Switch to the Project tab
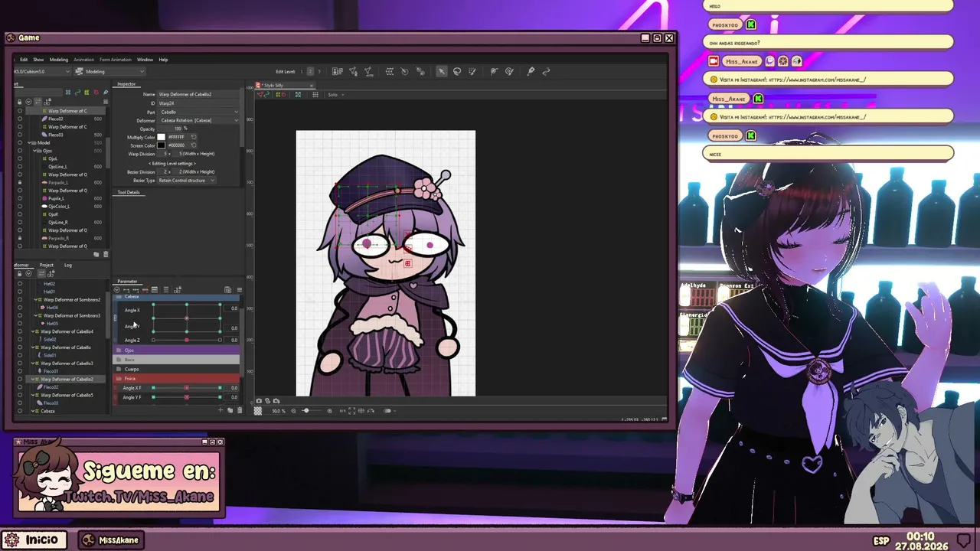980x551 pixels. 46,265
